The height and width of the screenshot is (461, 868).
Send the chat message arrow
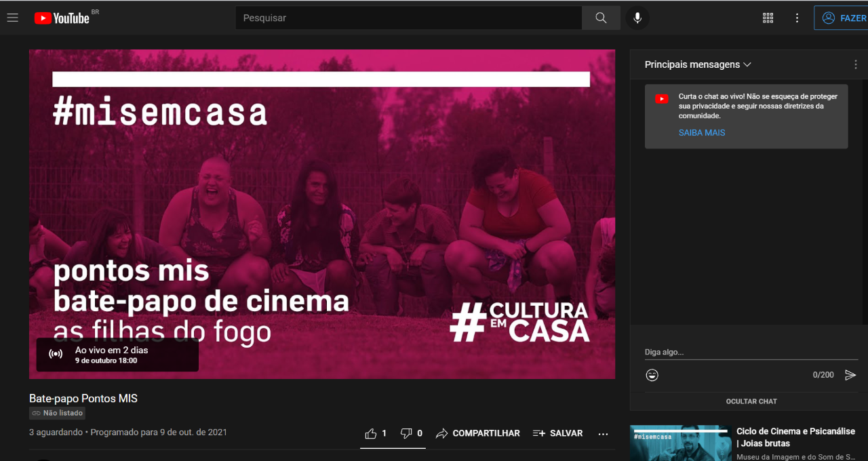point(850,375)
